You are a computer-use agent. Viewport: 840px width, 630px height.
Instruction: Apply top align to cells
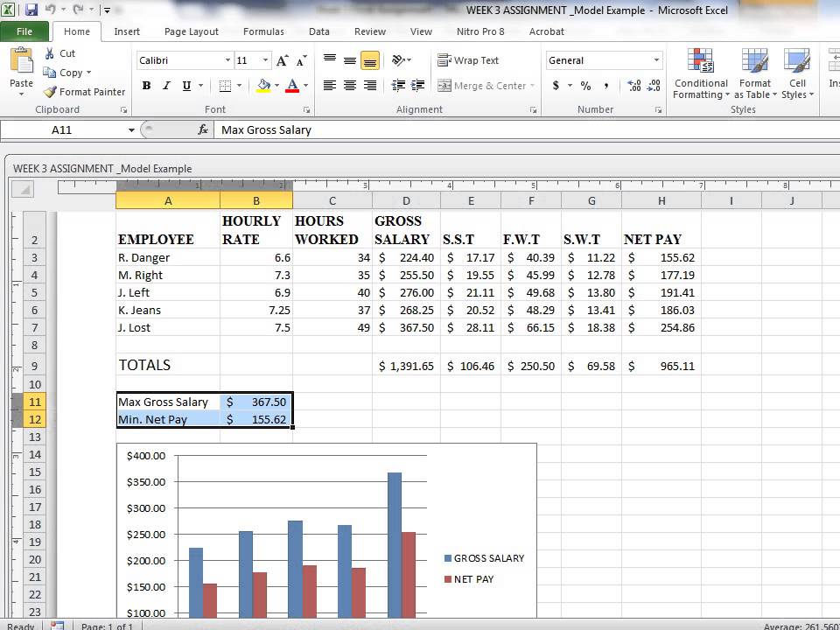(330, 60)
